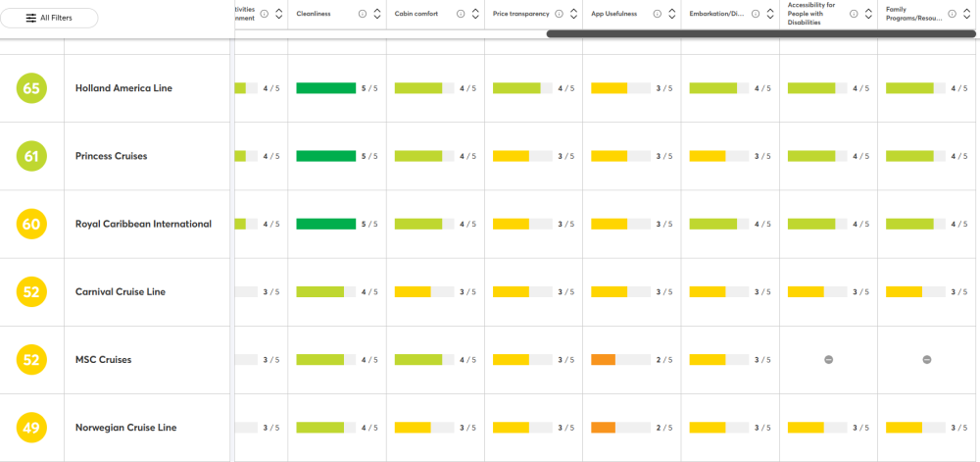Screen dimensions: 980x462
Task: Click MSC Cruises no-data icon under Accessibility
Action: tap(828, 359)
